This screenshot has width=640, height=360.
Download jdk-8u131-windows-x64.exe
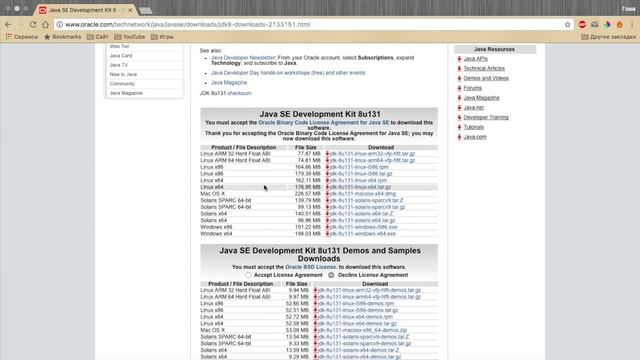click(x=363, y=234)
